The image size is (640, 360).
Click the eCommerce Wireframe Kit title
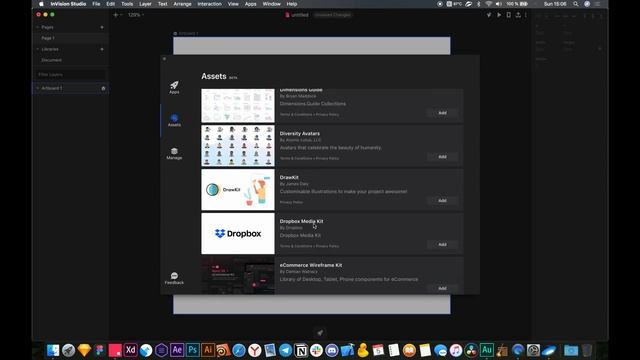coord(311,265)
